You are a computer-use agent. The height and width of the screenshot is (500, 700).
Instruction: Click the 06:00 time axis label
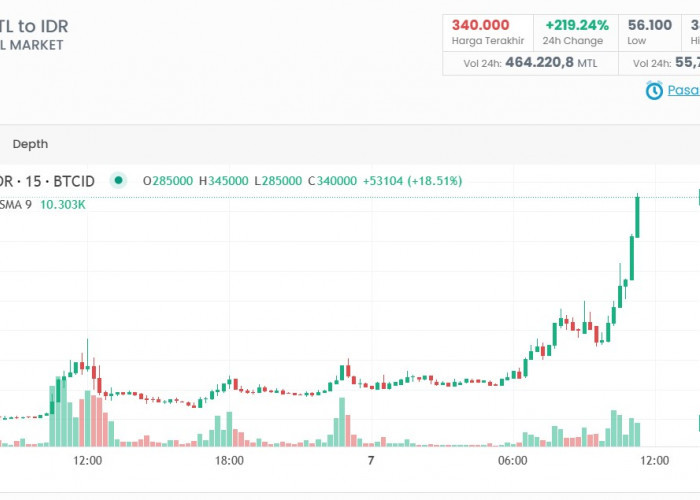coord(512,461)
